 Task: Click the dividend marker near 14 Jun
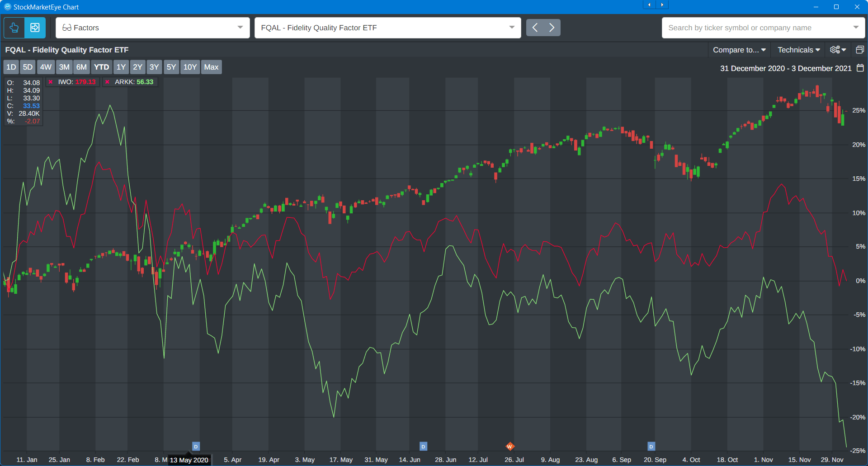[423, 446]
